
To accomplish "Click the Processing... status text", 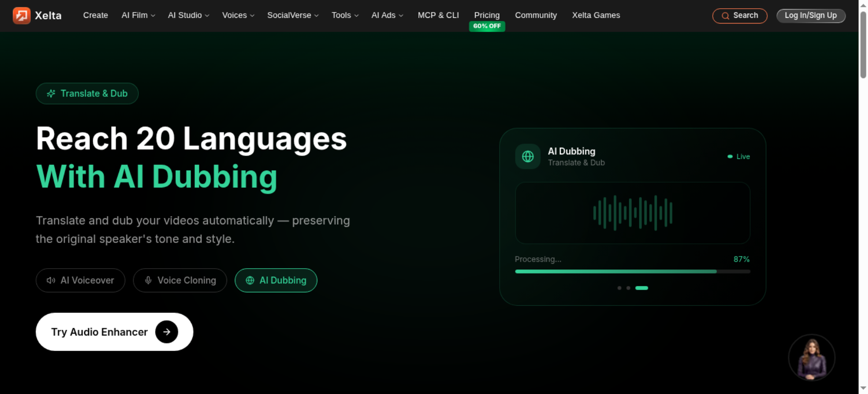I will click(x=538, y=259).
